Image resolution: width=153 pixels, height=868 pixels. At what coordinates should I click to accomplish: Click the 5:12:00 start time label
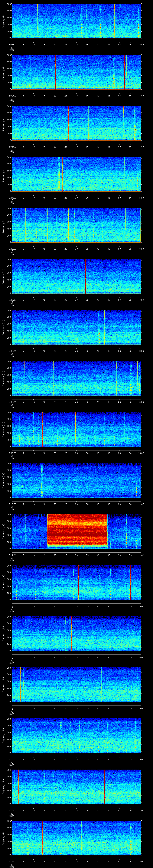12,606
